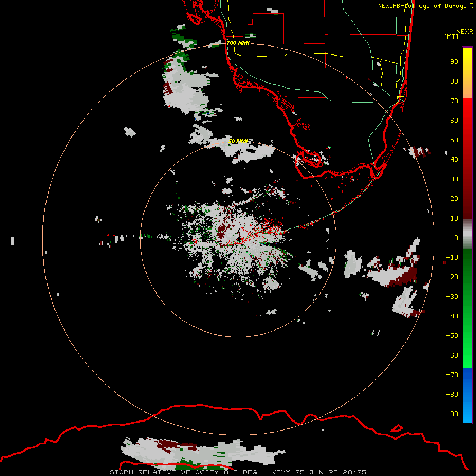The width and height of the screenshot is (476, 476).
Task: Click the "40" value on the velocity scale
Action: coord(454,160)
